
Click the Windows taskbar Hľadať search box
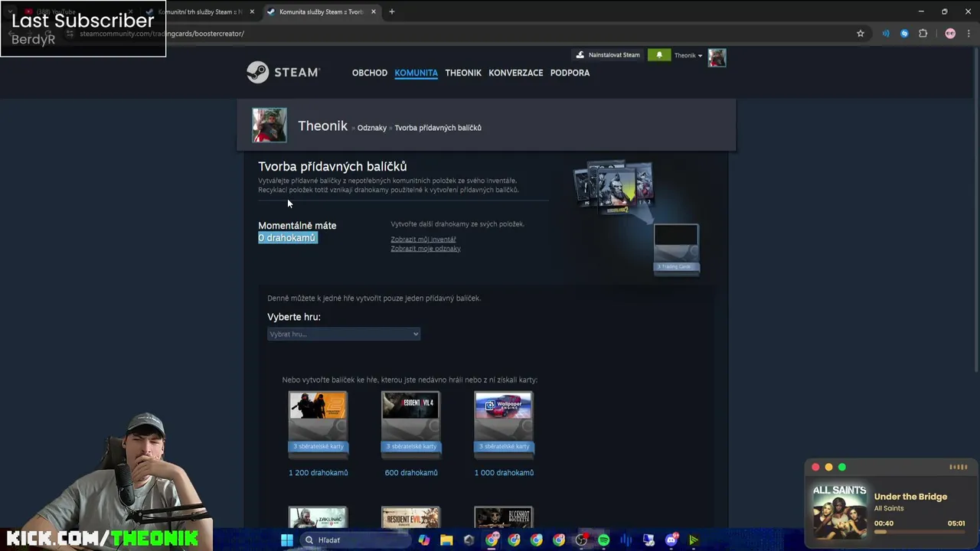354,540
